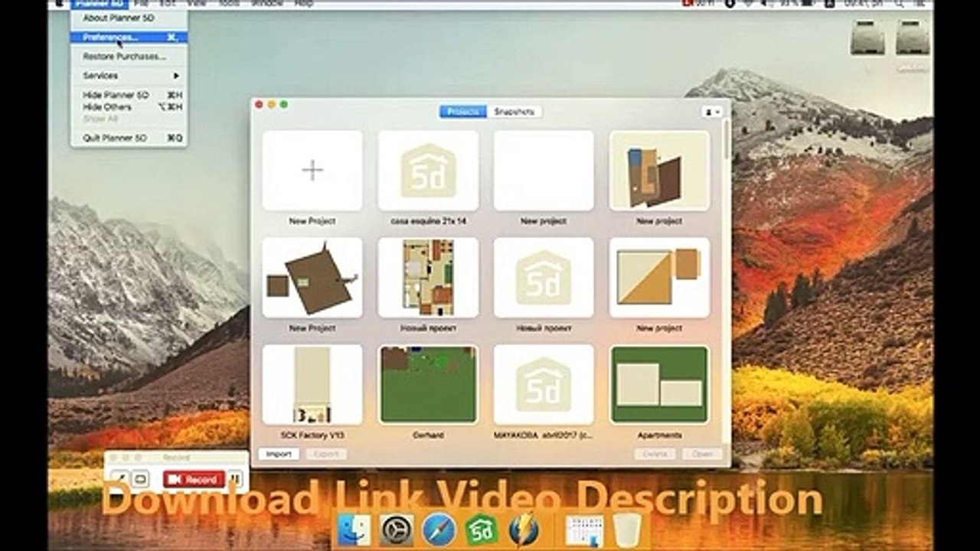980x551 pixels.
Task: Click the Open button
Action: tap(702, 454)
